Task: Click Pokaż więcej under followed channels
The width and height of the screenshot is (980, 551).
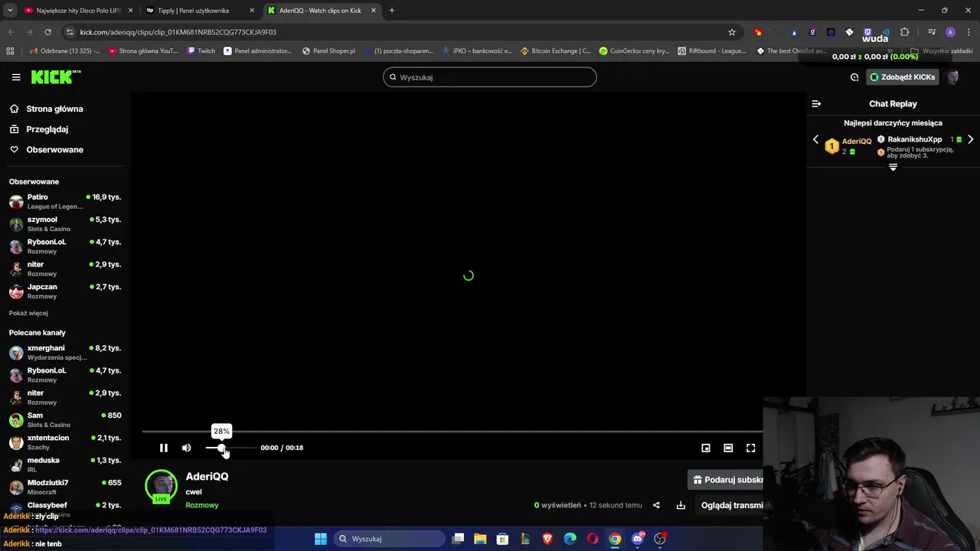Action: click(28, 313)
